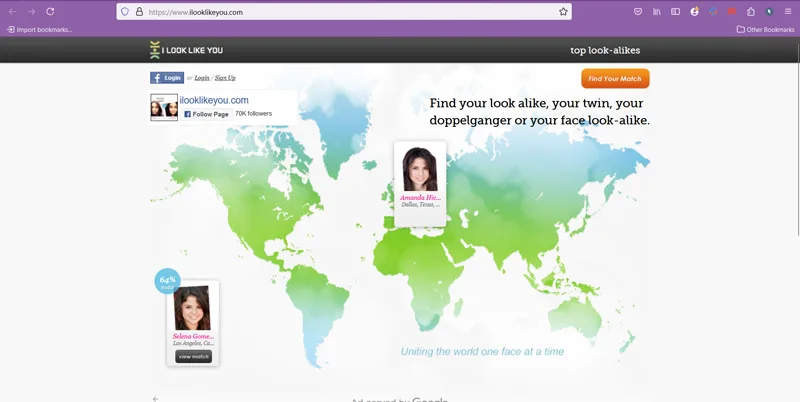This screenshot has width=800, height=402.
Task: Toggle the sidebar view icon
Action: point(676,12)
